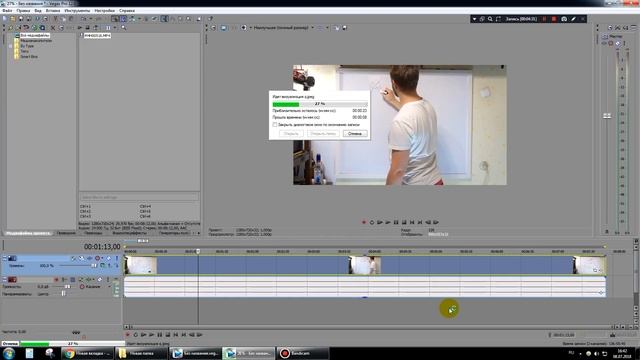Adjust master bus fader in mixer

tap(607, 116)
